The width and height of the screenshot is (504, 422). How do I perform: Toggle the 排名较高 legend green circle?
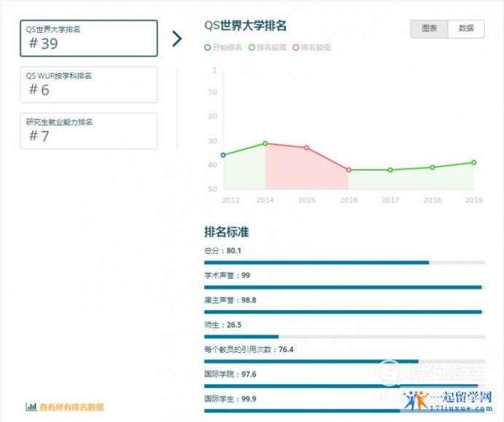click(252, 47)
